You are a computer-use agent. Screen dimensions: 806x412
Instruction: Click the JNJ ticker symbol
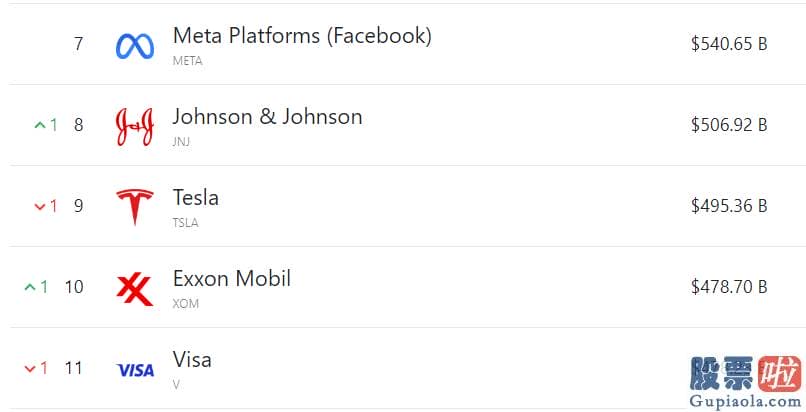pos(181,141)
